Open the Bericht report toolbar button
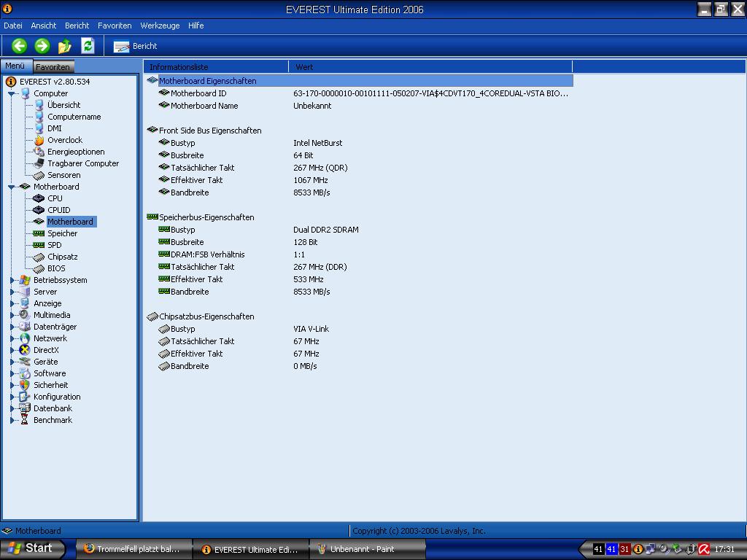The image size is (747, 560). pos(135,46)
